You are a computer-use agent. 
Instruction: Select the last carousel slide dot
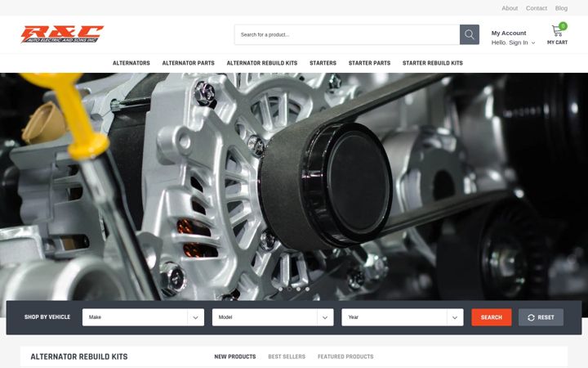coord(308,289)
